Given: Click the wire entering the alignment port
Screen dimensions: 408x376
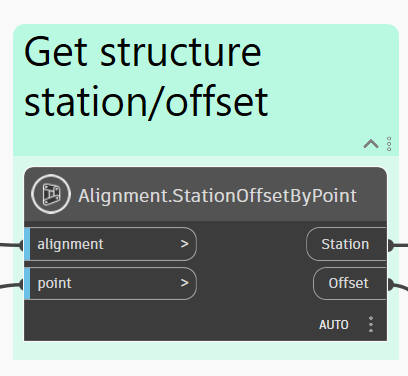Looking at the screenshot, I should coord(10,245).
